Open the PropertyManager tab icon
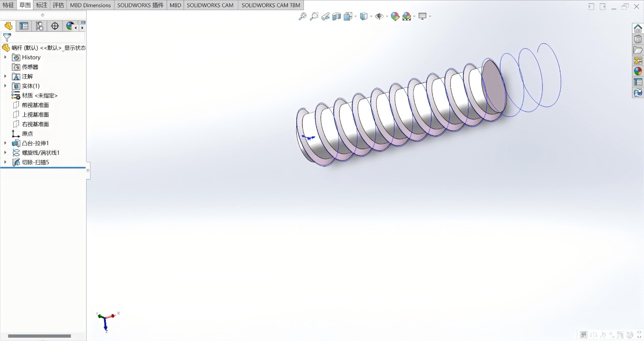644x341 pixels. coord(24,26)
